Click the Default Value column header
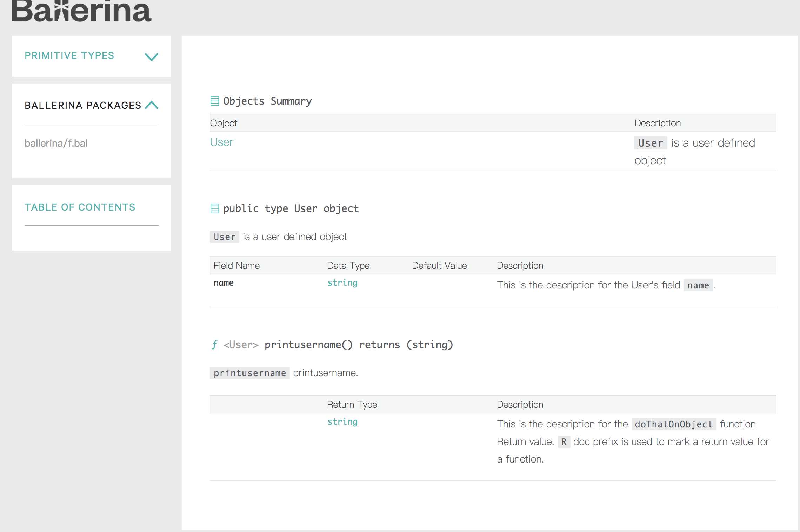 pos(439,266)
